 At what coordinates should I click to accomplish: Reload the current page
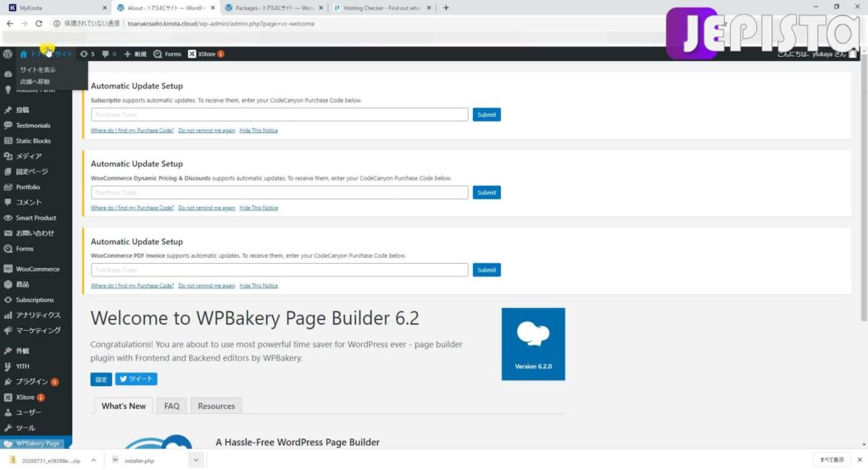point(39,23)
